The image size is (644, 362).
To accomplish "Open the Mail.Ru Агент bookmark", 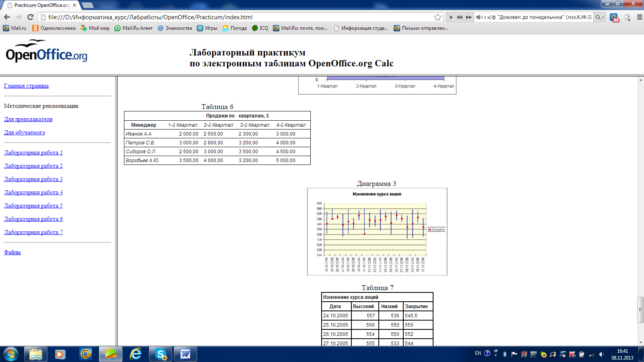I will [134, 28].
